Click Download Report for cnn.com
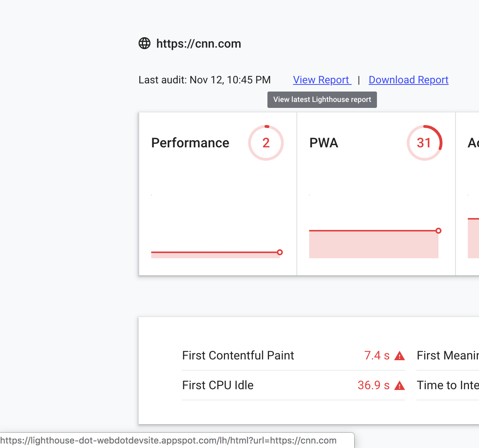 coord(408,80)
